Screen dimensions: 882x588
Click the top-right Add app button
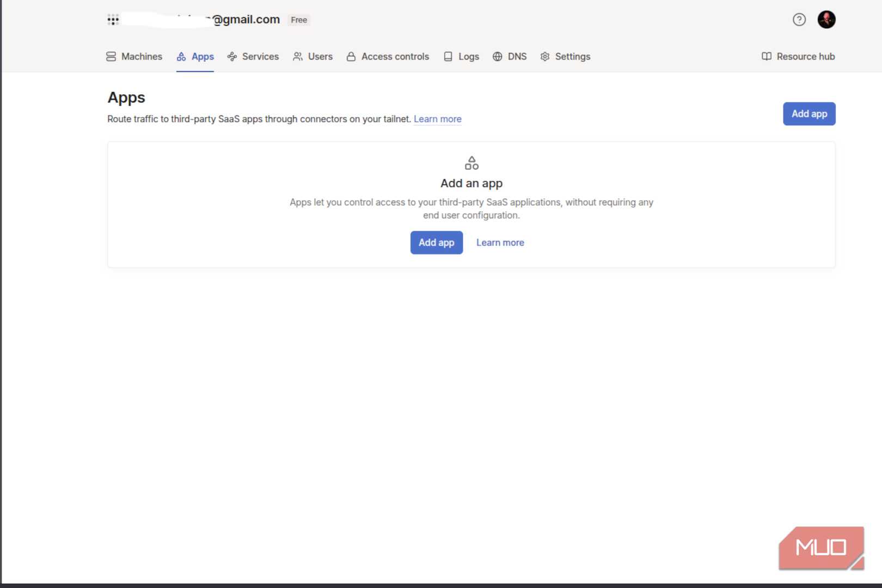click(x=809, y=114)
